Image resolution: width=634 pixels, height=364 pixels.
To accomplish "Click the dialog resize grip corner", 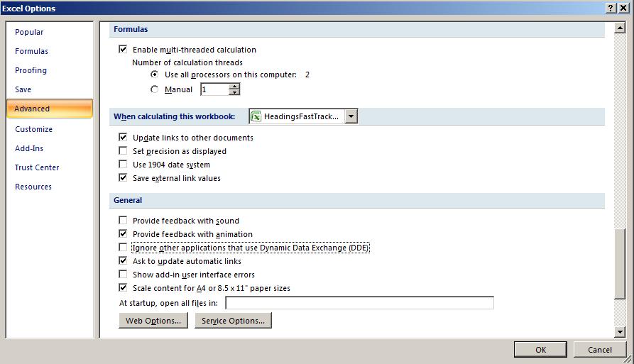I will pos(628,359).
